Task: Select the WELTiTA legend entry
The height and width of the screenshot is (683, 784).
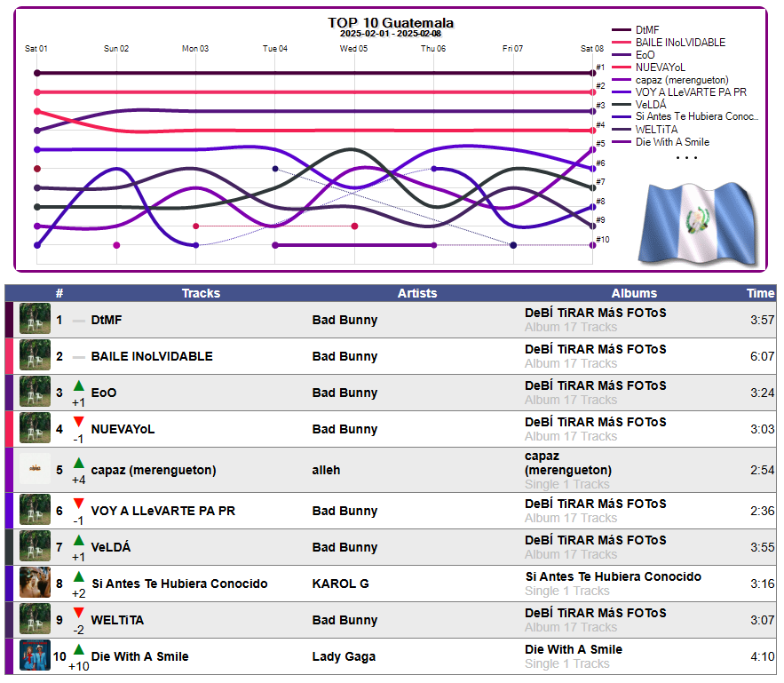Action: pyautogui.click(x=645, y=130)
